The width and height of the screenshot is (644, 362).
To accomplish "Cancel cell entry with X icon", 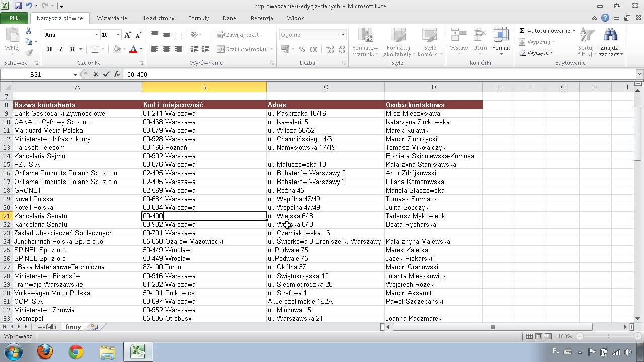I will click(96, 74).
